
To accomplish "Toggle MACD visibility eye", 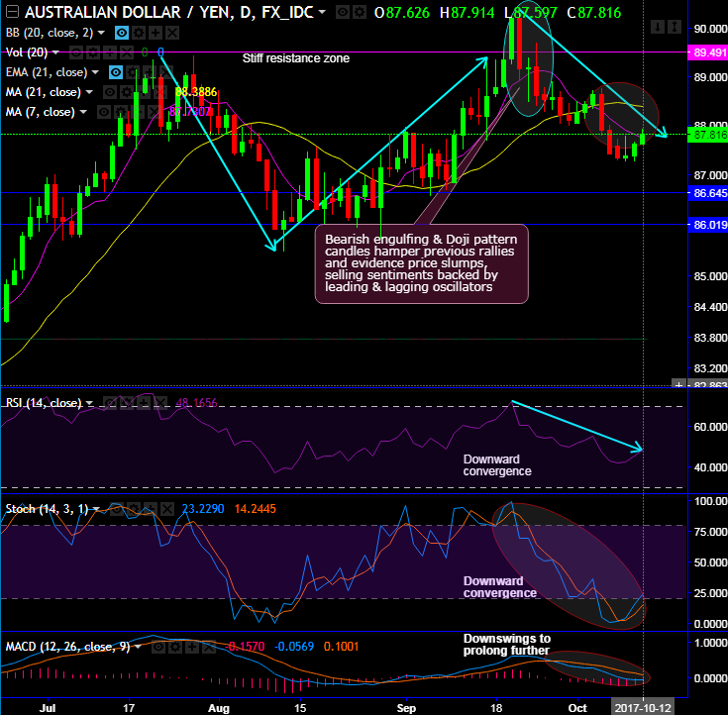I will (x=158, y=647).
